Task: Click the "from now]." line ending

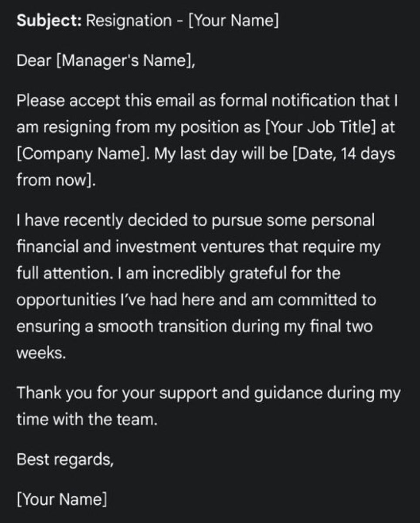Action: [56, 180]
